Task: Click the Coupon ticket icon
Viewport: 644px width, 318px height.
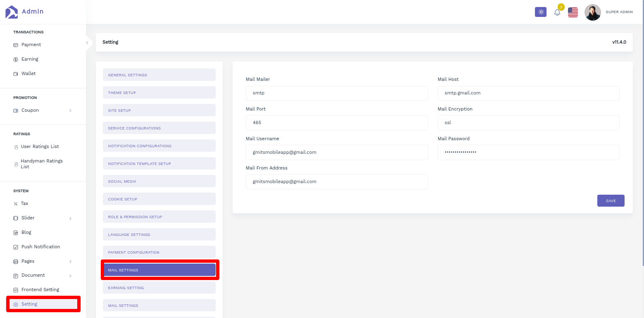Action: 16,111
